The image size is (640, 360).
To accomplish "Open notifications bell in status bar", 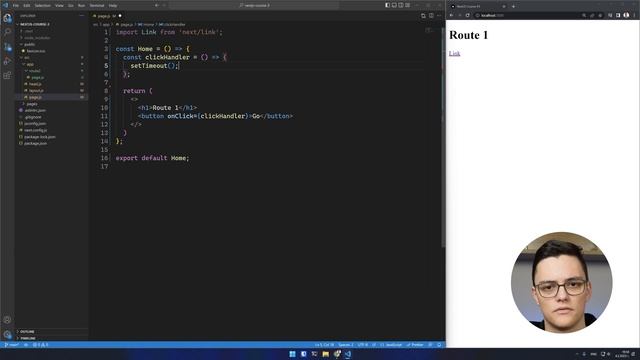I will click(439, 345).
